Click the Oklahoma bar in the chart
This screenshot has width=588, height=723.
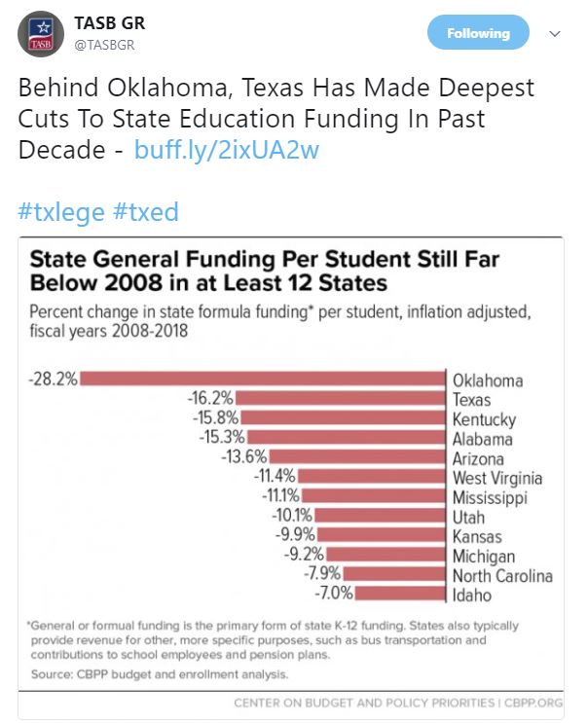pos(264,380)
